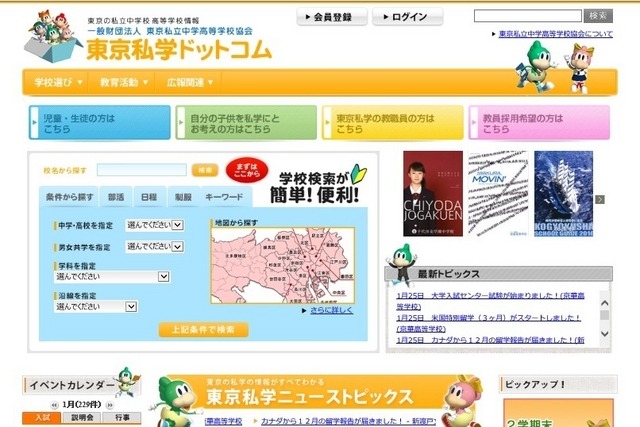Switch to the 日程 tab
640x427 pixels.
coord(149,197)
